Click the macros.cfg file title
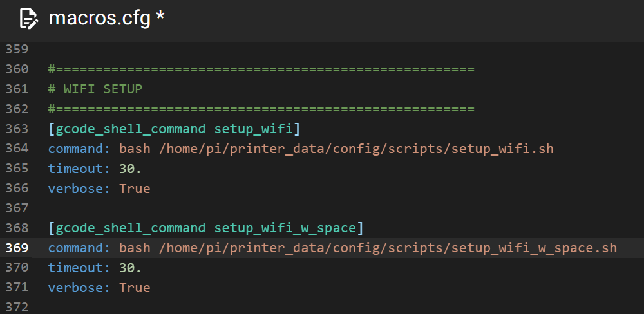 coord(100,19)
